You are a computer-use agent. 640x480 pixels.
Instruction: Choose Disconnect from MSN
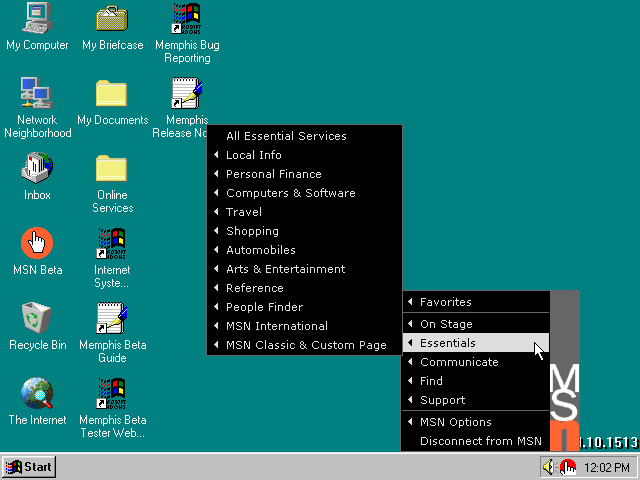point(476,441)
